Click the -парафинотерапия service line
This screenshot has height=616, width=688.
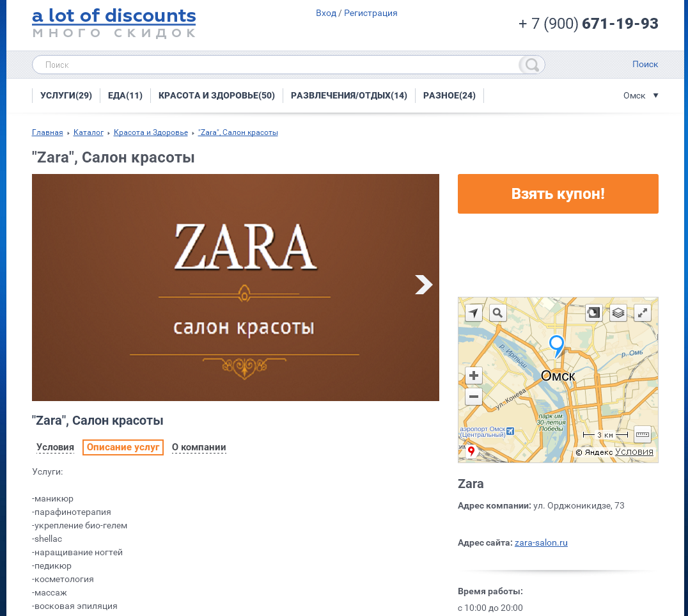72,512
